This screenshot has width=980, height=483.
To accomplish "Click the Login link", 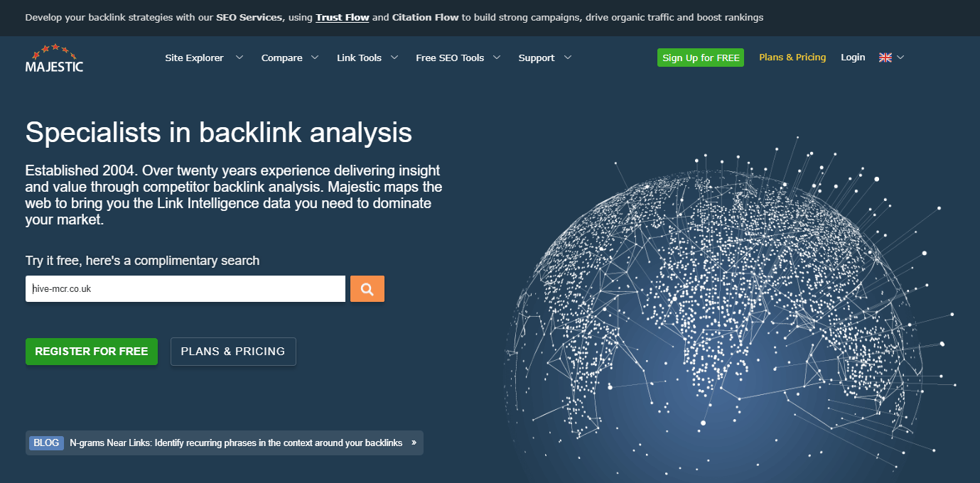I will coord(853,58).
